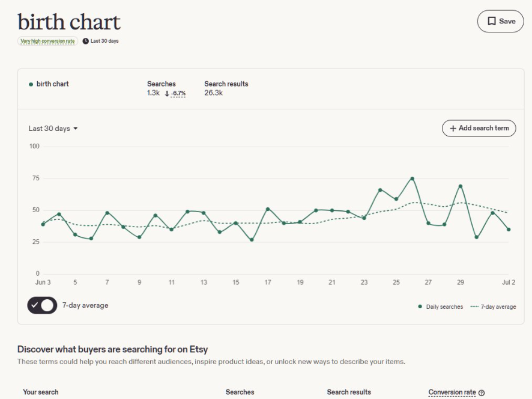Click the Searches column header in table
Screen dimensions: 532x399
[x=240, y=392]
